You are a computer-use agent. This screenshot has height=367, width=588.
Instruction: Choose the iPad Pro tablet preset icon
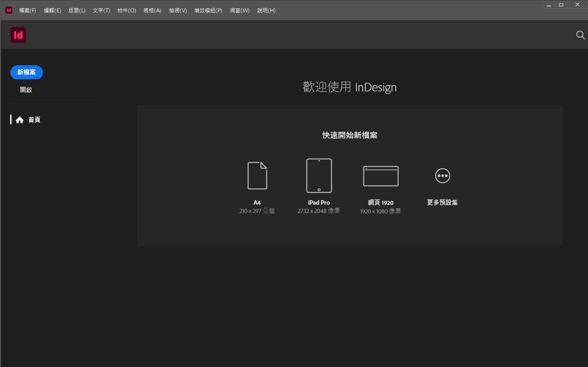[x=319, y=175]
